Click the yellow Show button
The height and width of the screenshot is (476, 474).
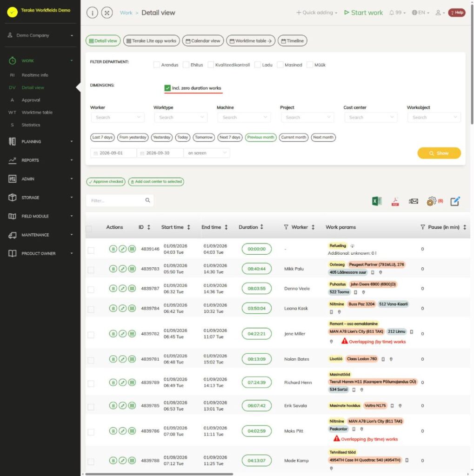tap(439, 153)
